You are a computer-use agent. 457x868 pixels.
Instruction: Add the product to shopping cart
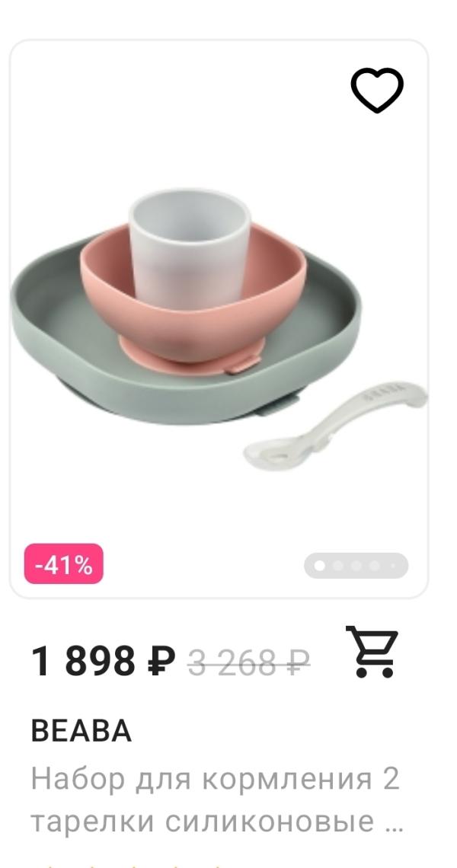[372, 652]
